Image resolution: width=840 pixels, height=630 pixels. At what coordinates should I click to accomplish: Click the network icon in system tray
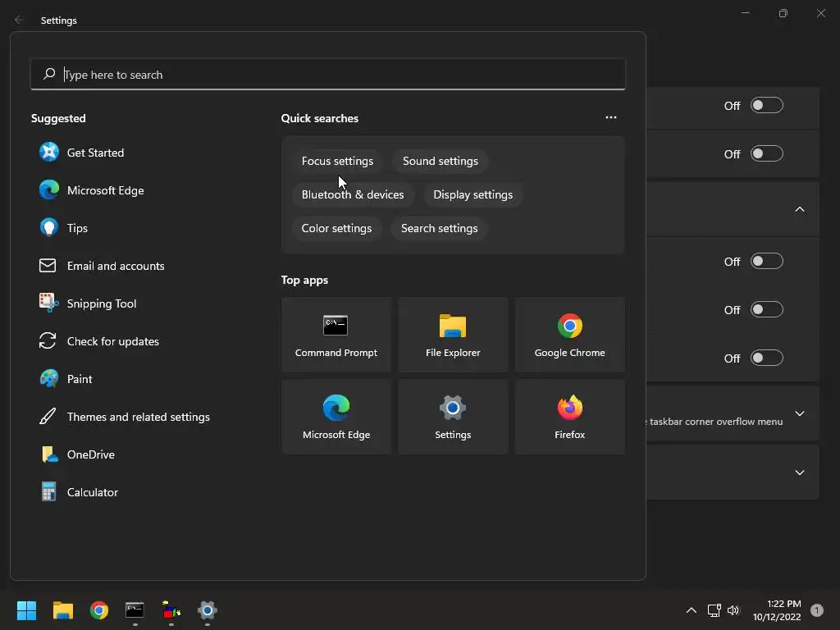click(x=714, y=610)
